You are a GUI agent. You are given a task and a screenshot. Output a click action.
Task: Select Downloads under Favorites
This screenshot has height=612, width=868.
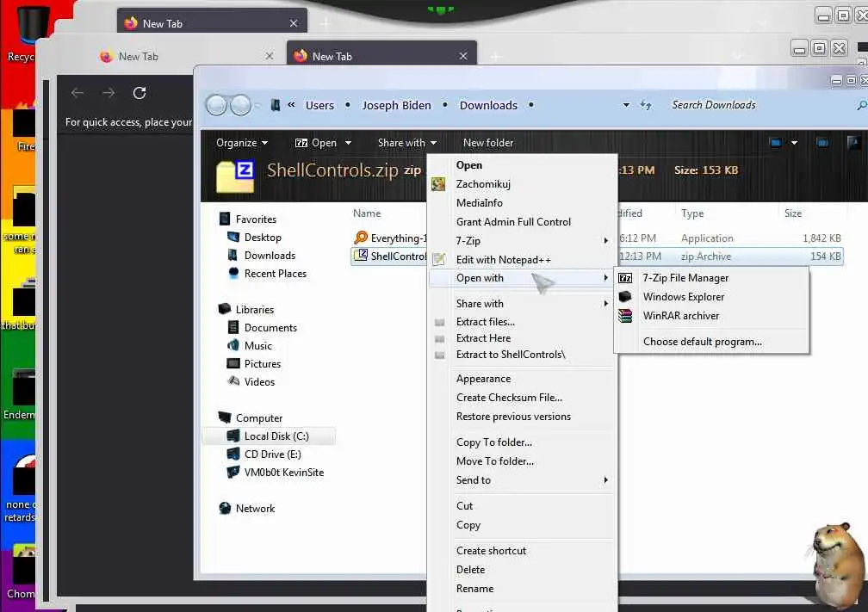270,255
